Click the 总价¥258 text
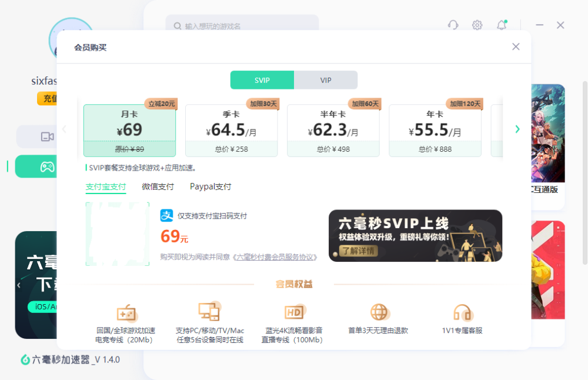The image size is (588, 380). tap(231, 149)
